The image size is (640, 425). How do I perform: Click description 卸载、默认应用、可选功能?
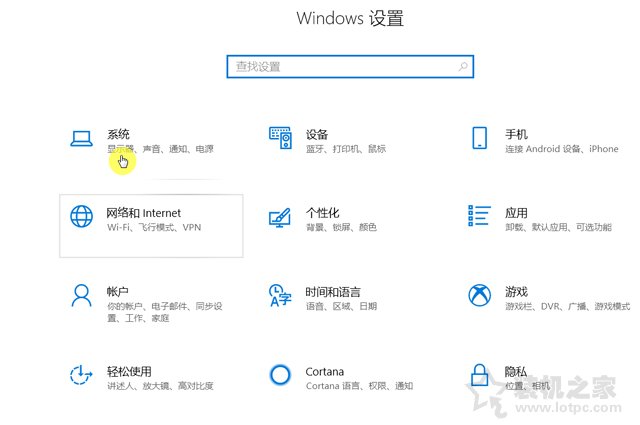tap(558, 227)
